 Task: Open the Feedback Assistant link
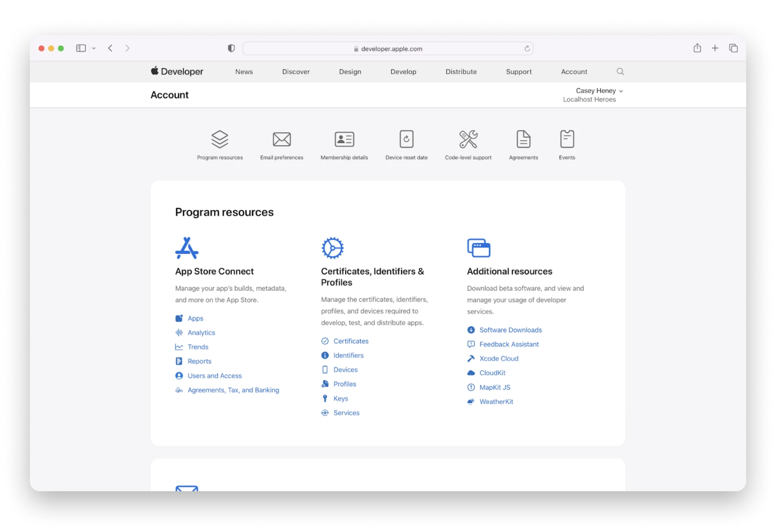509,344
